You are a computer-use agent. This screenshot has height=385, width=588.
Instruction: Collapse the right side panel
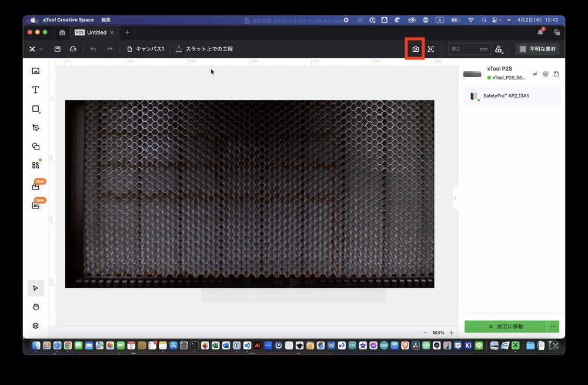click(x=455, y=198)
